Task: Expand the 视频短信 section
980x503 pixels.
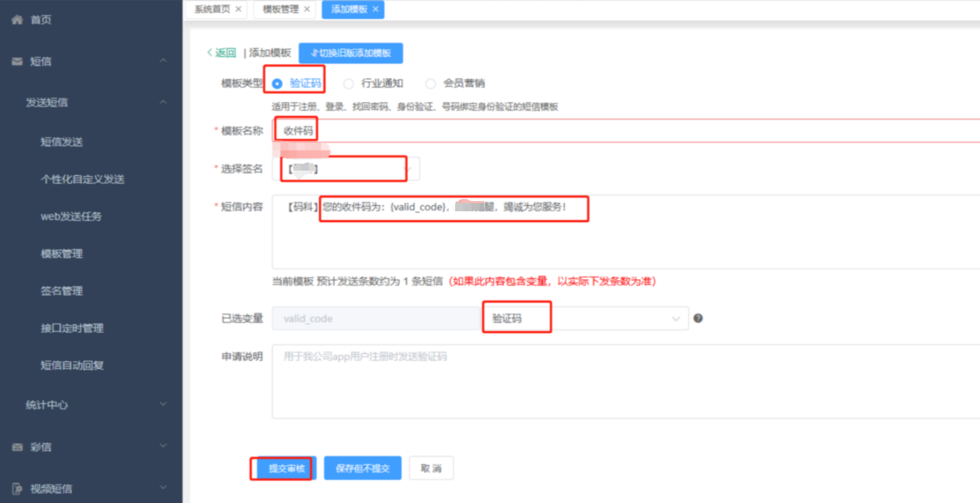Action: click(x=163, y=488)
